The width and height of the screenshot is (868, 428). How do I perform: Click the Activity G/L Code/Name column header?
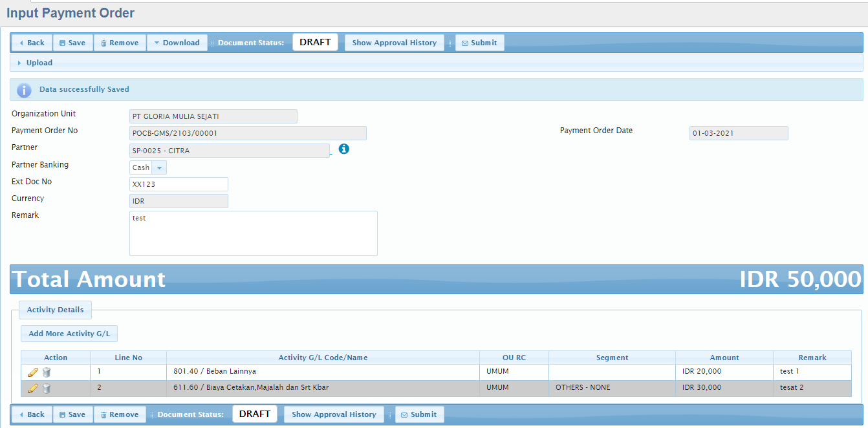coord(323,358)
